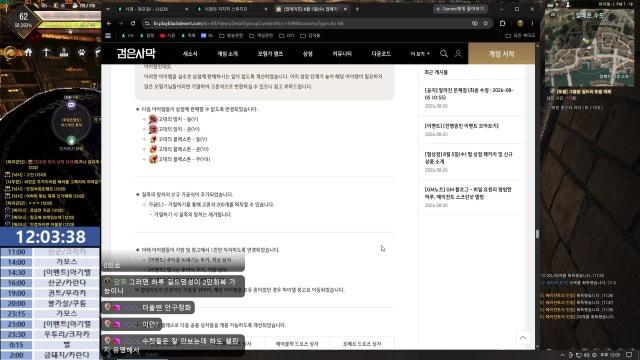Open the 커뮤니티 navigation menu item
Screen dimensions: 640x360
click(342, 54)
